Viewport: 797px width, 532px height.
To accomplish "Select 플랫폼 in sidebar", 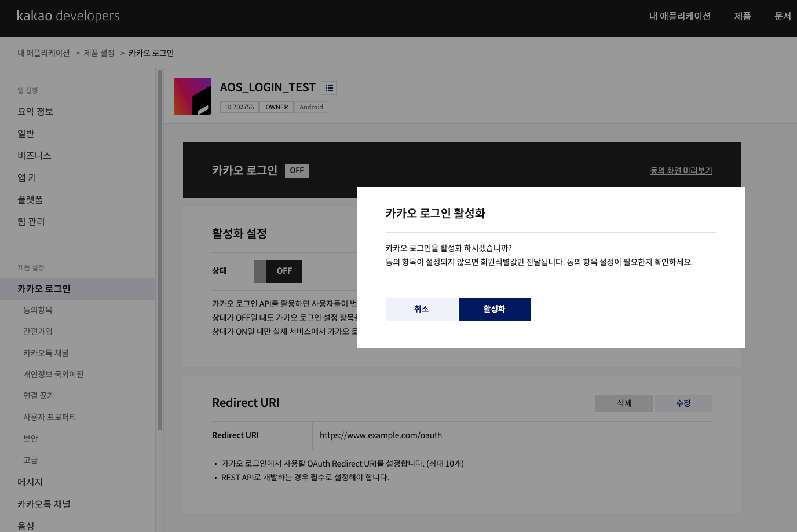I will pyautogui.click(x=30, y=200).
